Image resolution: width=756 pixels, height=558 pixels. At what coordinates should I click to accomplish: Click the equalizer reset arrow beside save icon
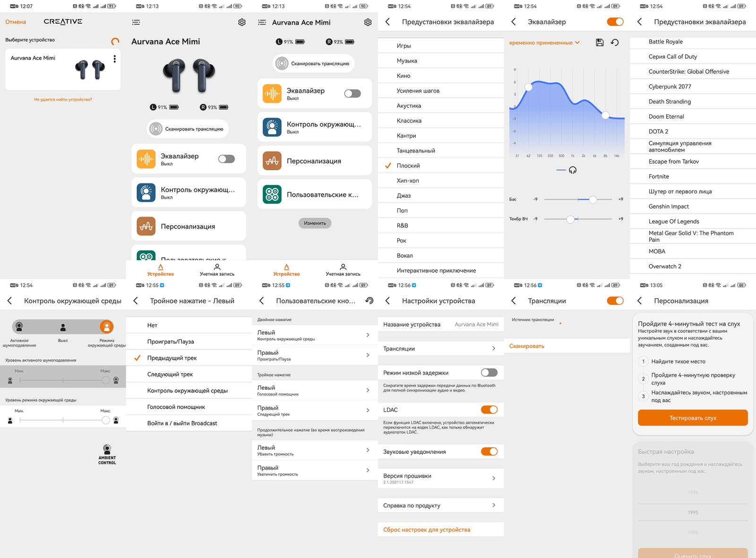coord(615,43)
